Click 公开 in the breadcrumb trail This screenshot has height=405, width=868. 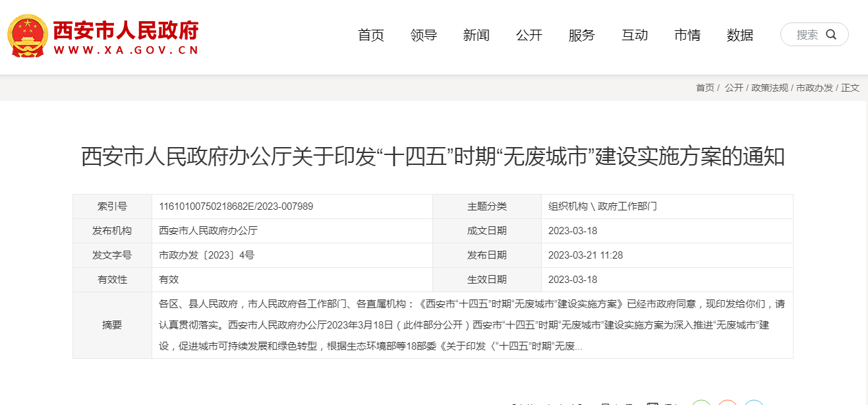pos(734,88)
